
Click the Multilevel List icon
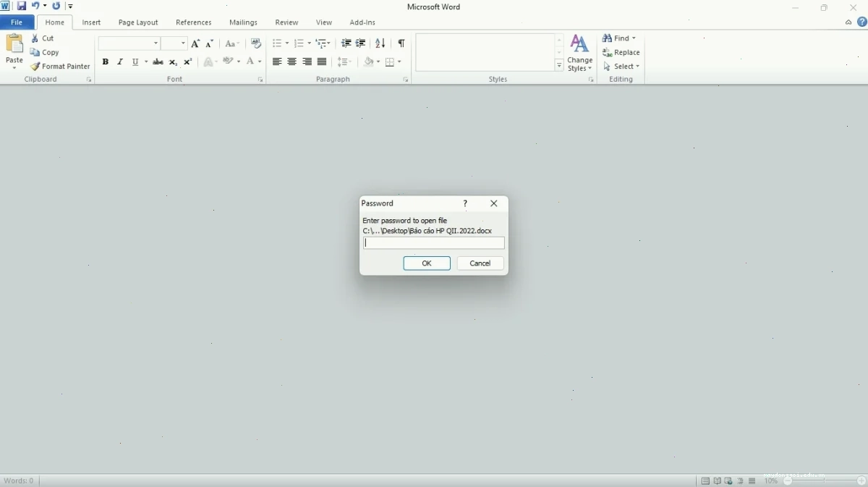321,43
